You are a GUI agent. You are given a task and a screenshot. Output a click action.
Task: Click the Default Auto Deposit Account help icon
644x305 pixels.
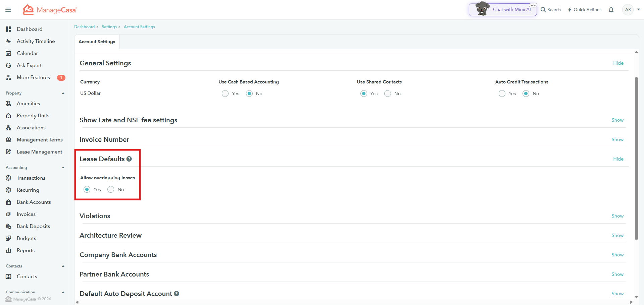click(177, 294)
